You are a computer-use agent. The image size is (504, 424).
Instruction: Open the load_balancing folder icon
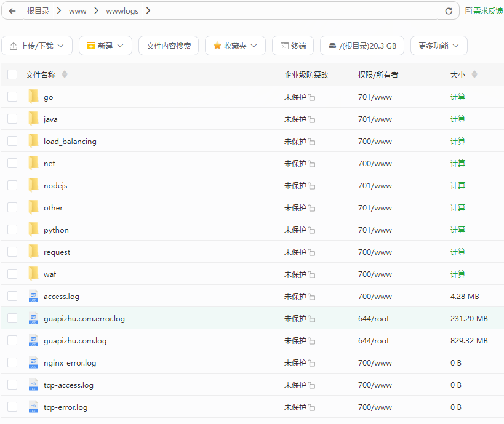[x=33, y=141]
